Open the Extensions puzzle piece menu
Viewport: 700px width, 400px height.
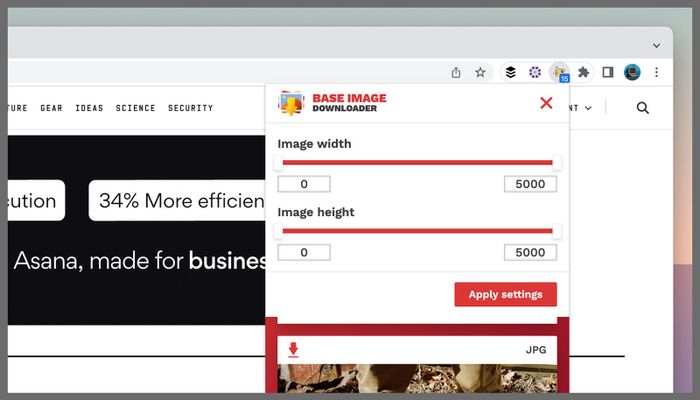(x=583, y=72)
